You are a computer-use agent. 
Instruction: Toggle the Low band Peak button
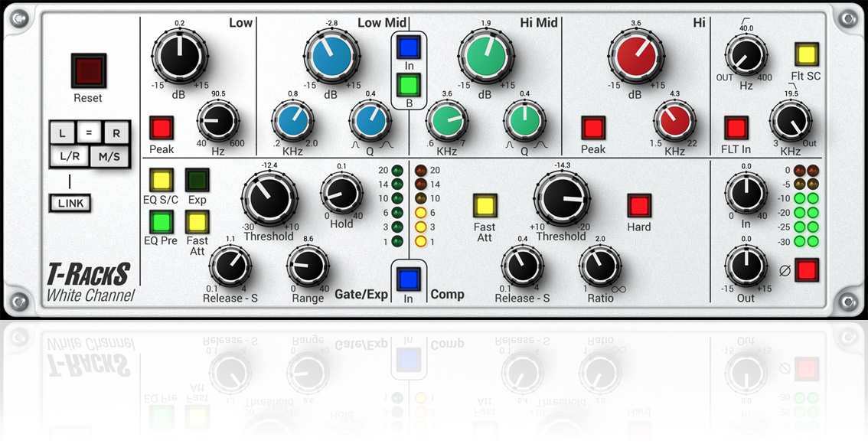point(161,128)
